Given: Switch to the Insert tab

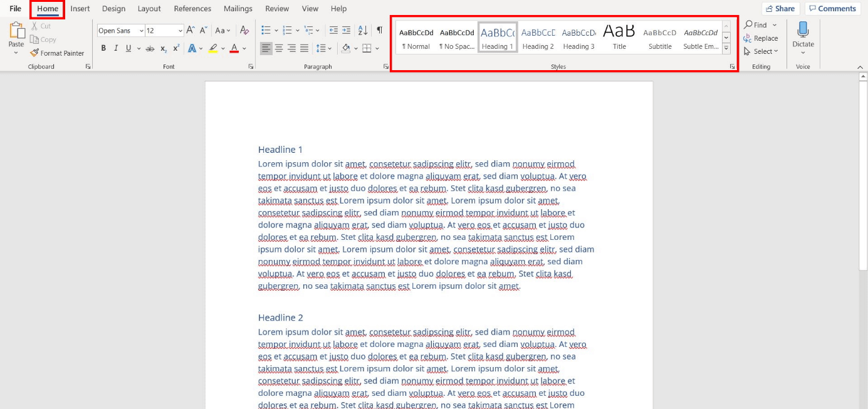Looking at the screenshot, I should pos(80,9).
